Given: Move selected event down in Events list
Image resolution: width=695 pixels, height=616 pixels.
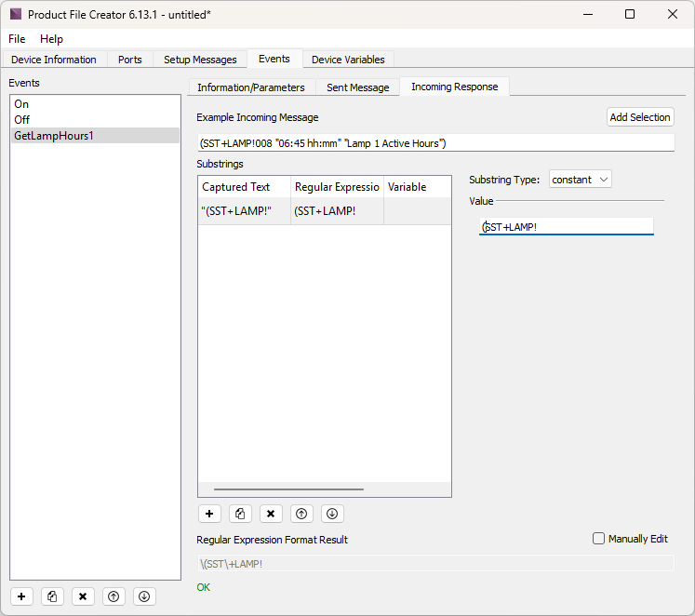Looking at the screenshot, I should pyautogui.click(x=143, y=596).
